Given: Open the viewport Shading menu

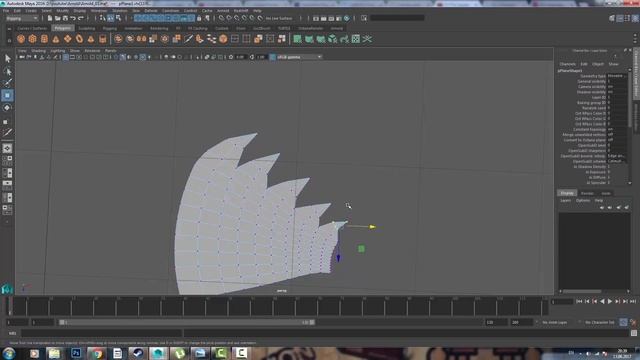Looking at the screenshot, I should point(38,51).
